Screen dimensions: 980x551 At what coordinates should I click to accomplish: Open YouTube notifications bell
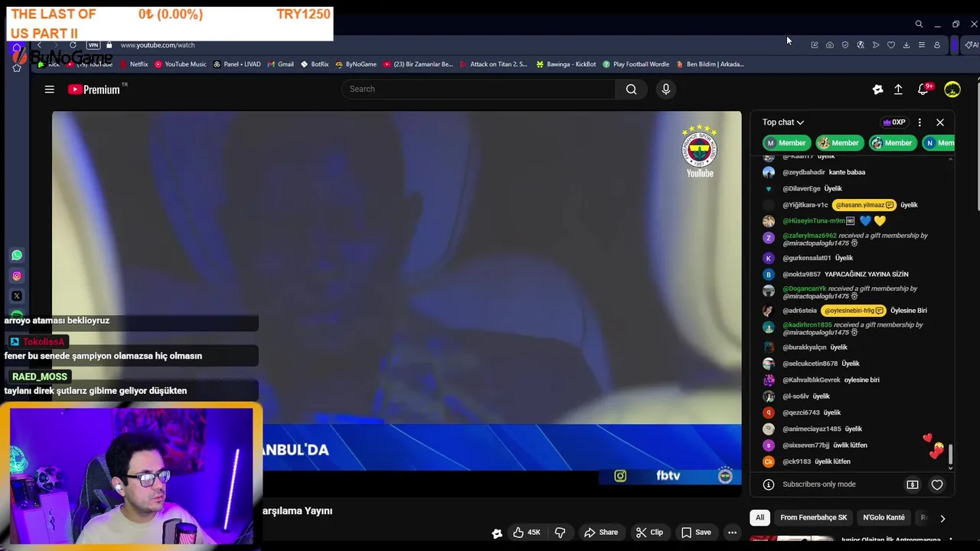click(923, 90)
